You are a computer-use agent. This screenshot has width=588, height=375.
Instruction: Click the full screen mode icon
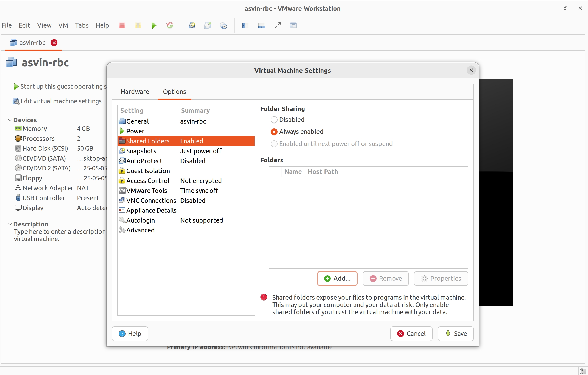click(x=277, y=25)
